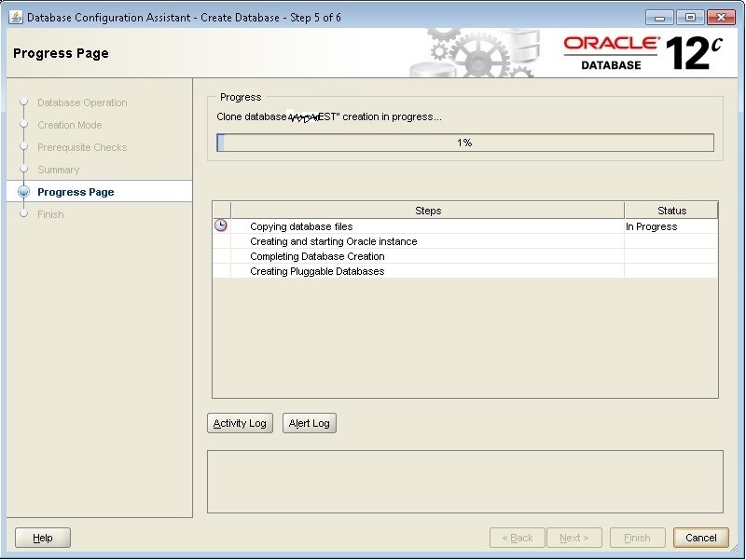Screen dimensions: 746x560
Task: Click the Progress Page heading text
Action: (61, 53)
